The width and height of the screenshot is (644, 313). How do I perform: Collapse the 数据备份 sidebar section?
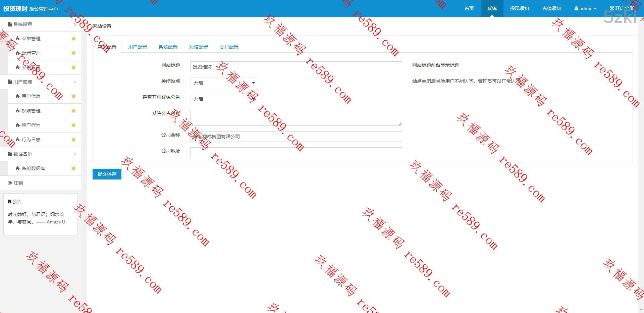pos(40,154)
